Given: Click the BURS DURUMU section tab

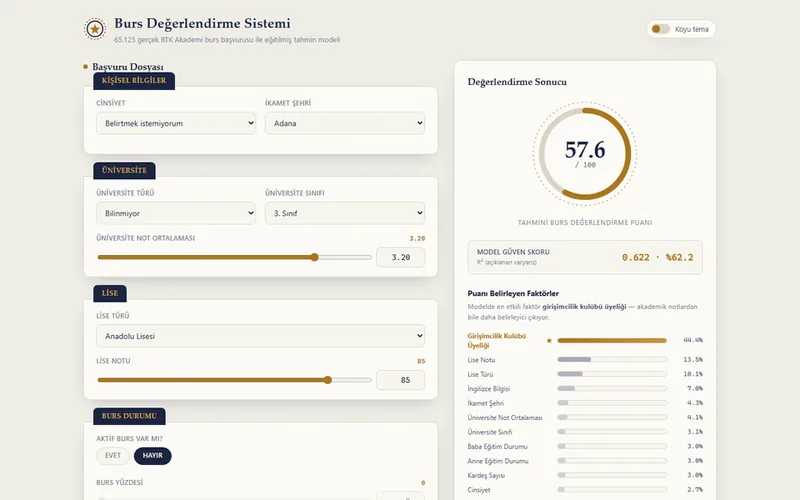Looking at the screenshot, I should click(129, 416).
